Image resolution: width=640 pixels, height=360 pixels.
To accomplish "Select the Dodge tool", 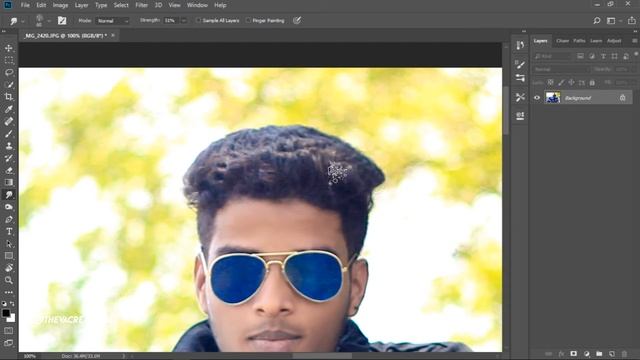I will (x=9, y=207).
